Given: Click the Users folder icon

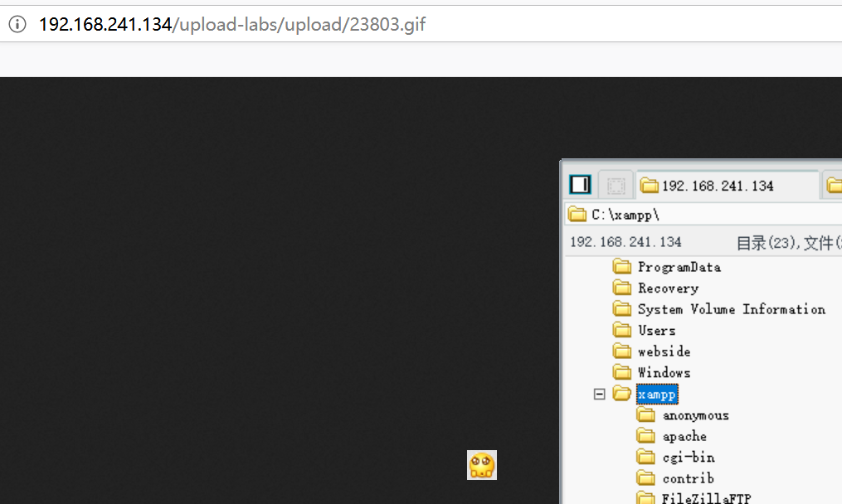Looking at the screenshot, I should point(622,330).
